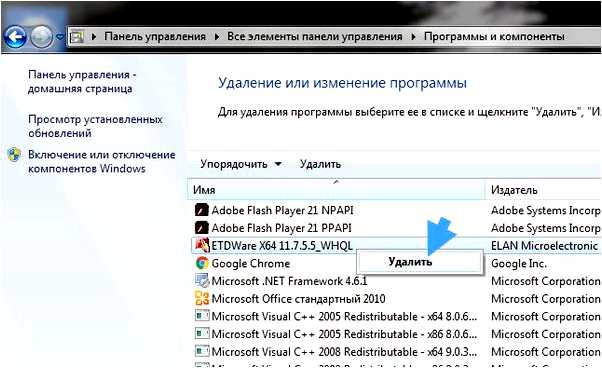Click Microsoft Corporation publisher of .NET Framework row
The height and width of the screenshot is (368, 602).
click(x=546, y=281)
